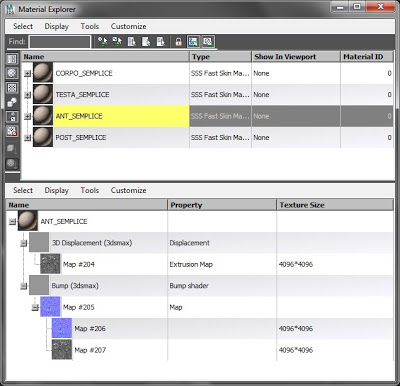Viewport: 400px width, 386px height.
Task: Click the Display Unused Maps red-marked icon
Action: 12,131
